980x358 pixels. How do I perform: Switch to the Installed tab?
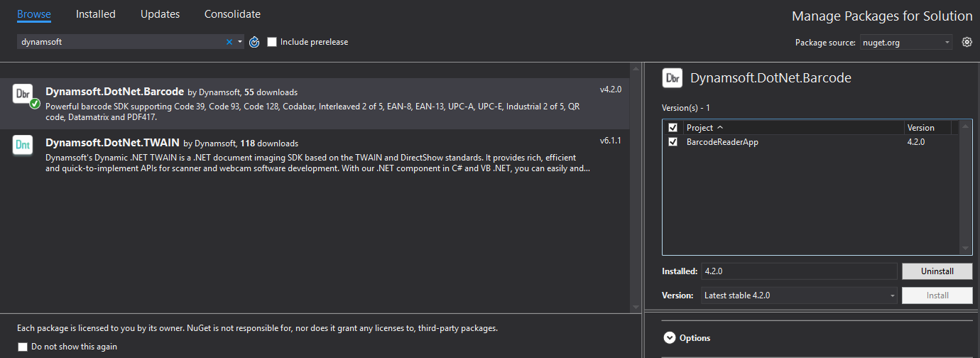coord(96,14)
